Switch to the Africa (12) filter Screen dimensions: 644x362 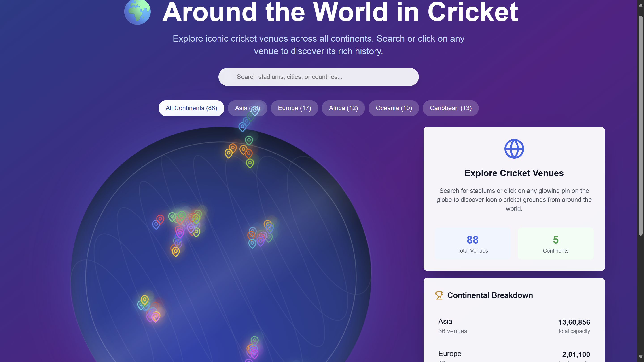(x=343, y=108)
